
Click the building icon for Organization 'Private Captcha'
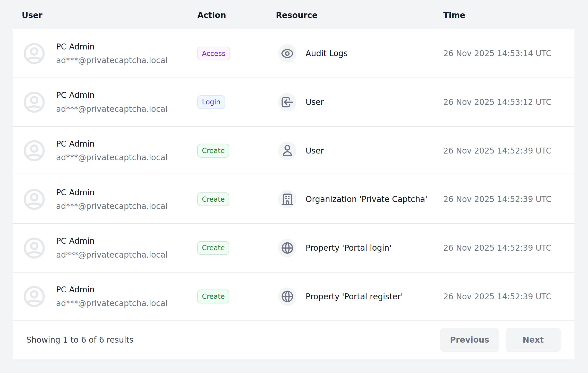point(287,199)
